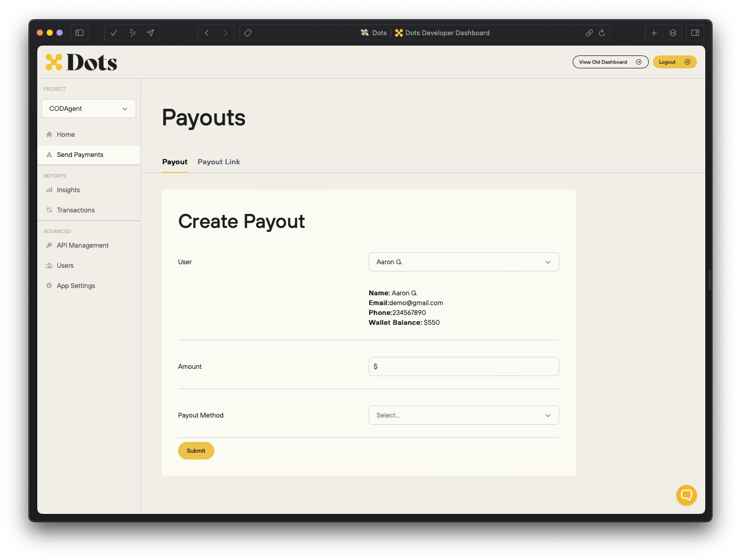Click the Users group icon
741x560 pixels.
coord(49,265)
